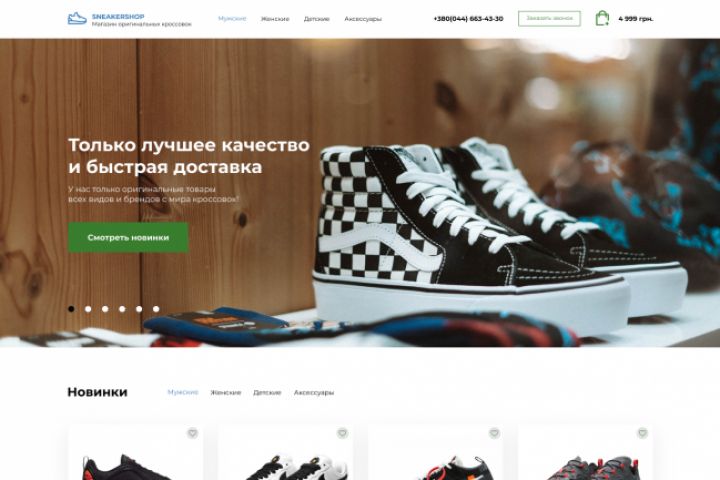Favorite the third product with heart icon
720x480 pixels.
[494, 433]
